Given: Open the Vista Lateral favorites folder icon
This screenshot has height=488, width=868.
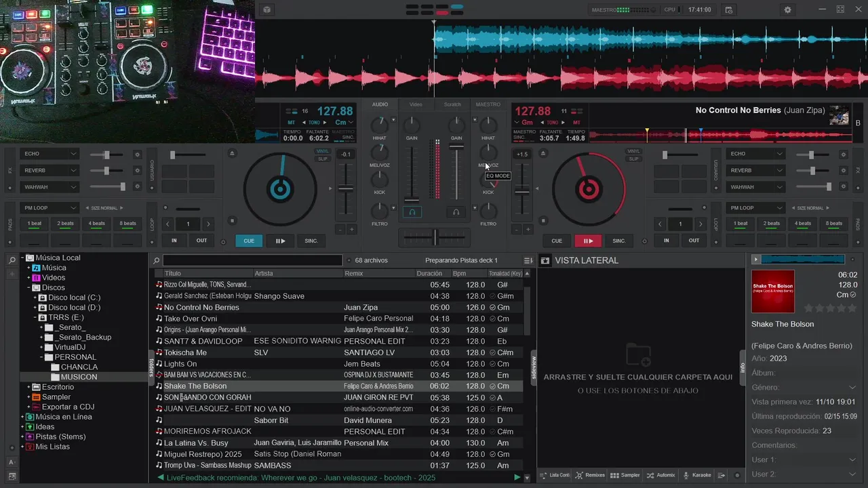Looking at the screenshot, I should pos(545,260).
